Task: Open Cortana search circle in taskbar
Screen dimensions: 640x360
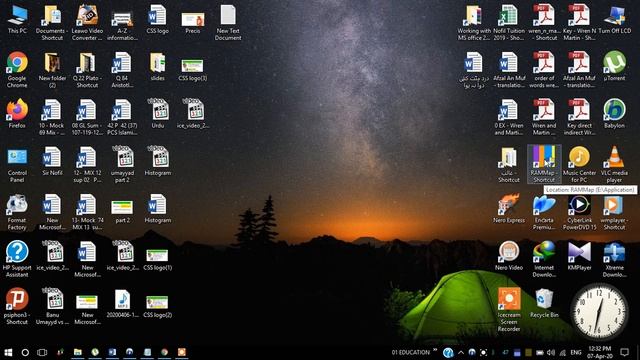Action: [x=25, y=352]
